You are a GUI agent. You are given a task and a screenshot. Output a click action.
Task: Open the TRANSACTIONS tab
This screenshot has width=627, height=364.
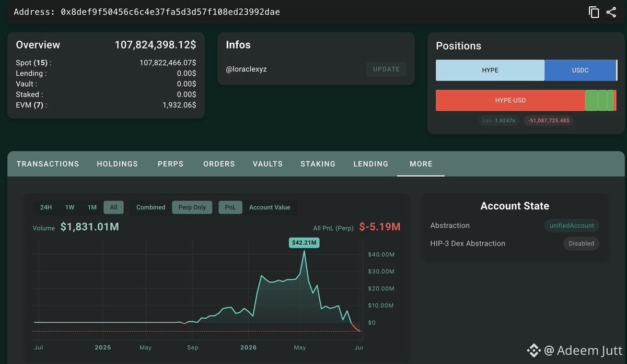(48, 164)
